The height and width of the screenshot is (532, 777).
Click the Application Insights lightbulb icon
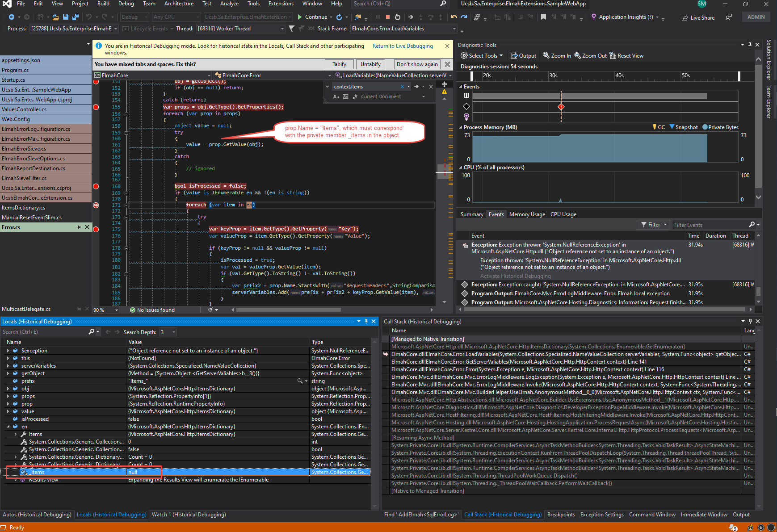pyautogui.click(x=593, y=17)
